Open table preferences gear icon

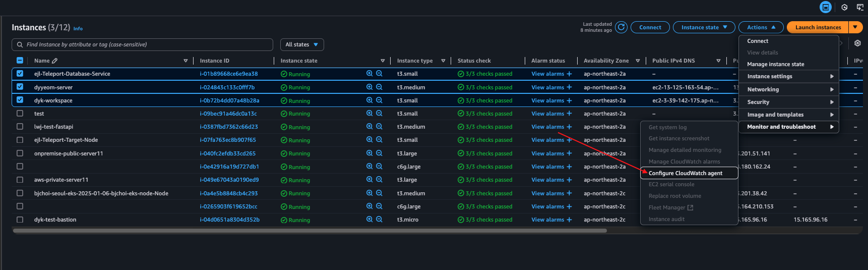857,43
